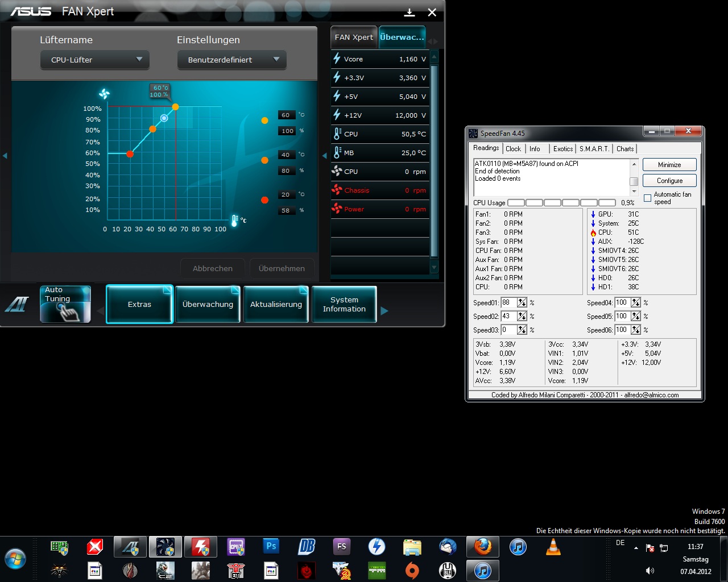Open System Information button
The image size is (728, 582).
[x=344, y=304]
